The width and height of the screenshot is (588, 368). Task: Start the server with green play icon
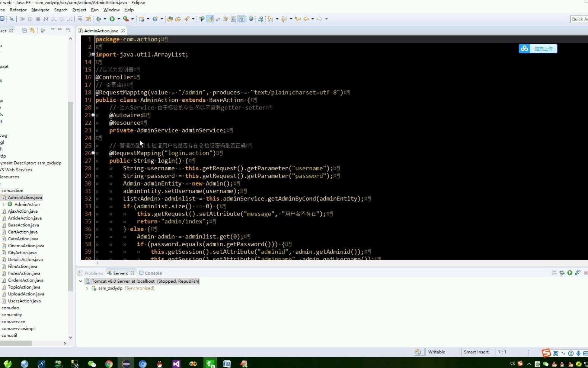570,273
